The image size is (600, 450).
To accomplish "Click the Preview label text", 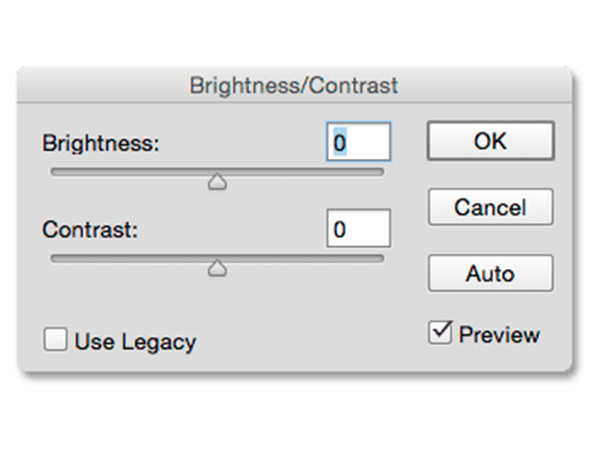I will click(499, 335).
